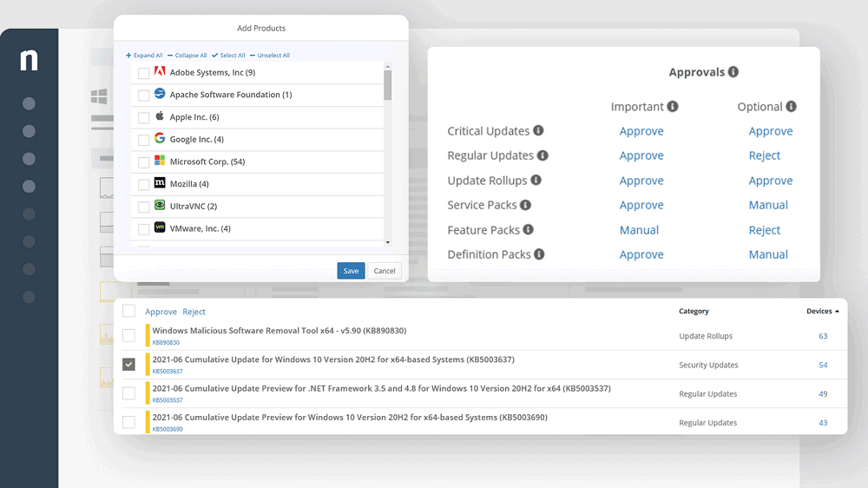Click the UltraVNC eye icon
The height and width of the screenshot is (488, 868).
[160, 205]
